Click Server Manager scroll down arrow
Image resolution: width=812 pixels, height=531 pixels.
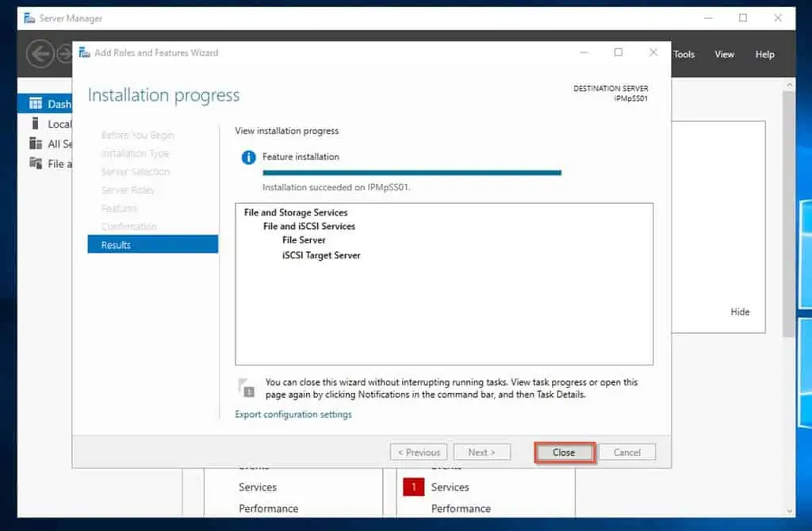[790, 511]
